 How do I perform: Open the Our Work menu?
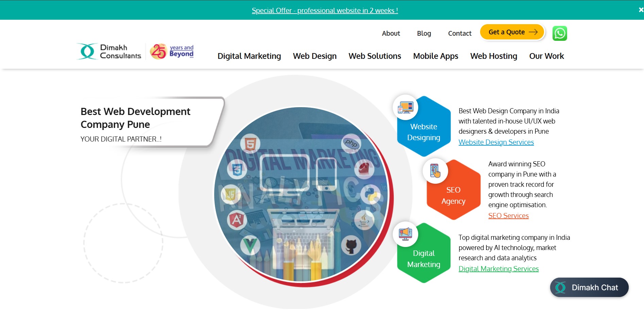click(x=546, y=56)
